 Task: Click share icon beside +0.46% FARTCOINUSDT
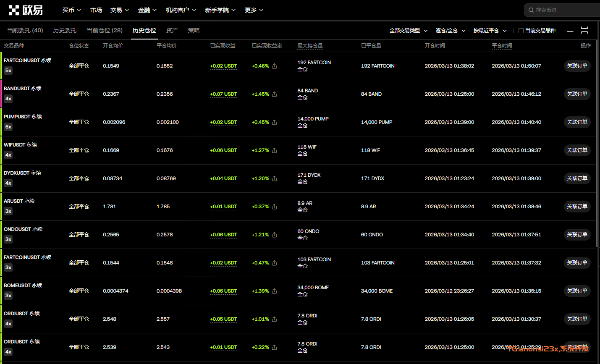tap(274, 66)
